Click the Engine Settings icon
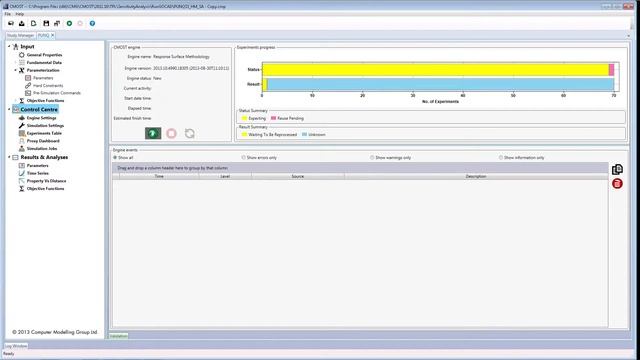Screen dimensions: 640x360 pyautogui.click(x=22, y=118)
